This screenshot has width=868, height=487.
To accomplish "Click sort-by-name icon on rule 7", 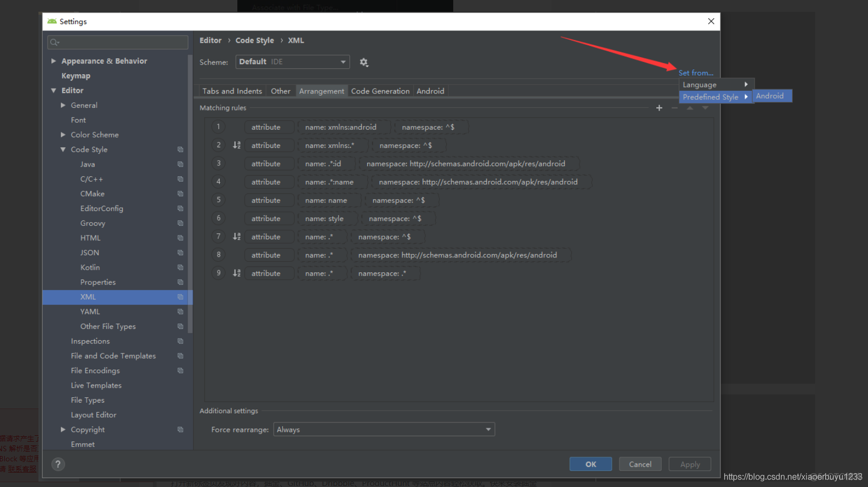I will (x=237, y=237).
